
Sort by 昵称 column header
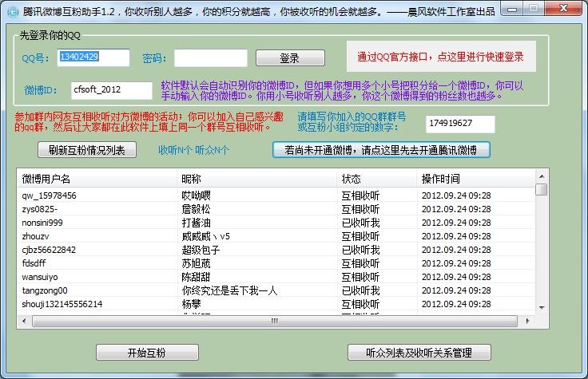[257, 179]
